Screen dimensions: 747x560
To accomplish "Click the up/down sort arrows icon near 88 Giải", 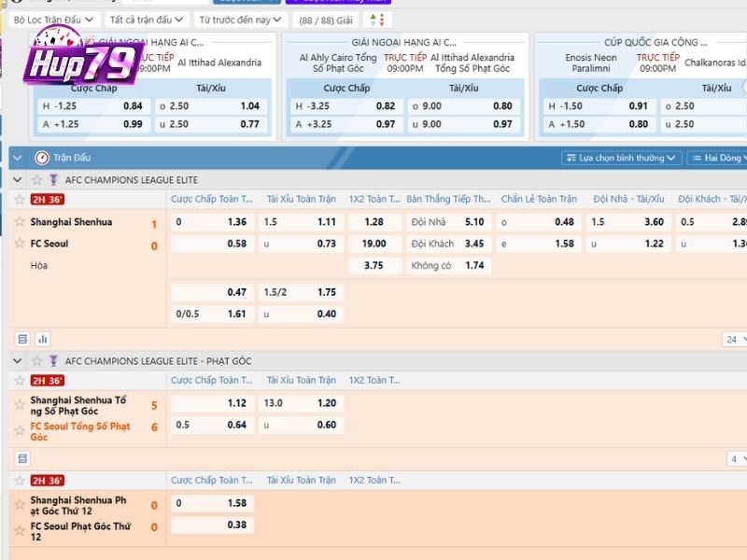I will point(377,19).
